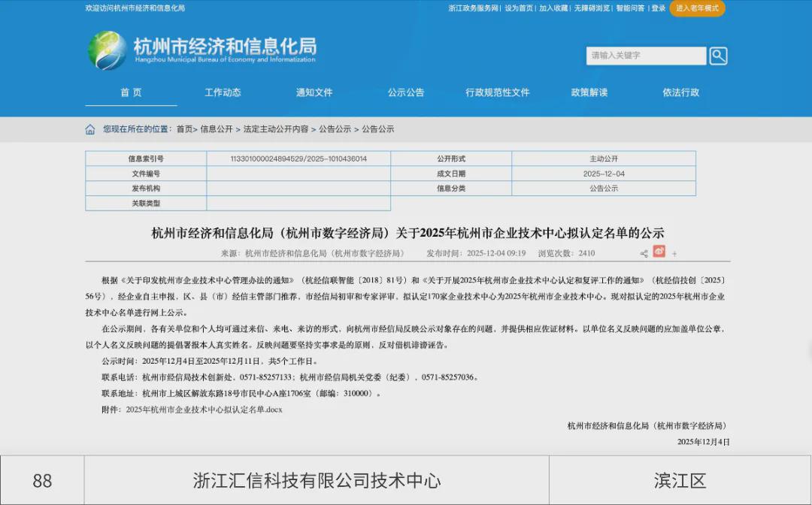Click the Hangzhou bureau logo
The height and width of the screenshot is (505, 812).
coord(109,50)
